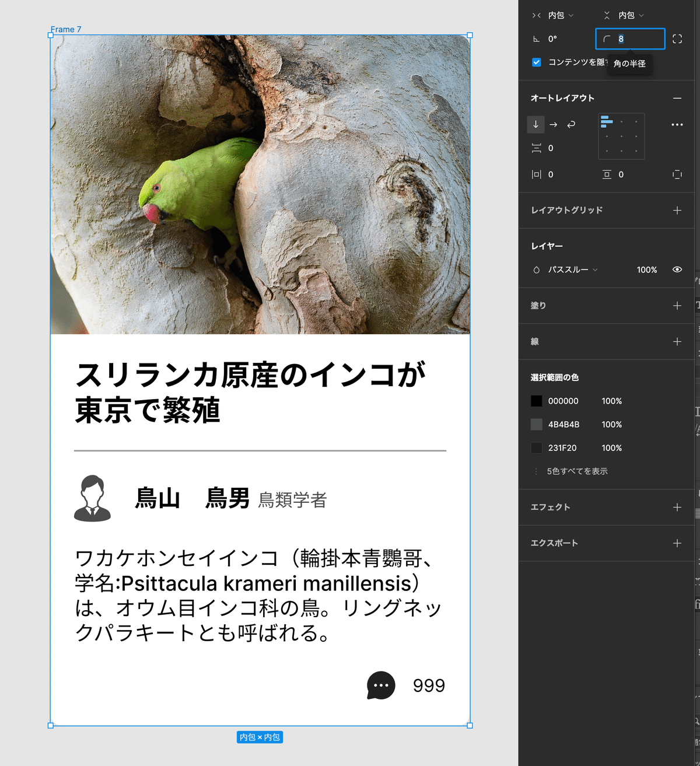Screen dimensions: 700x766
Task: Add a stroke with plus icon
Action: pyautogui.click(x=677, y=341)
